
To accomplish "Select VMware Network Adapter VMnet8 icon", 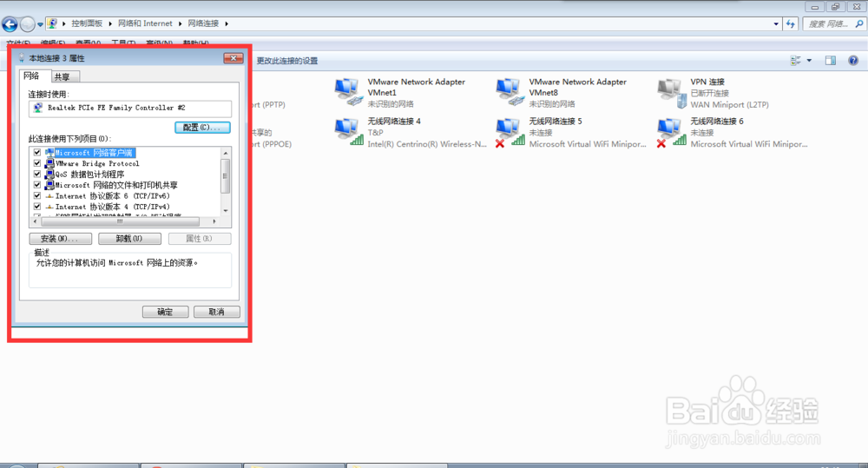I will (510, 92).
